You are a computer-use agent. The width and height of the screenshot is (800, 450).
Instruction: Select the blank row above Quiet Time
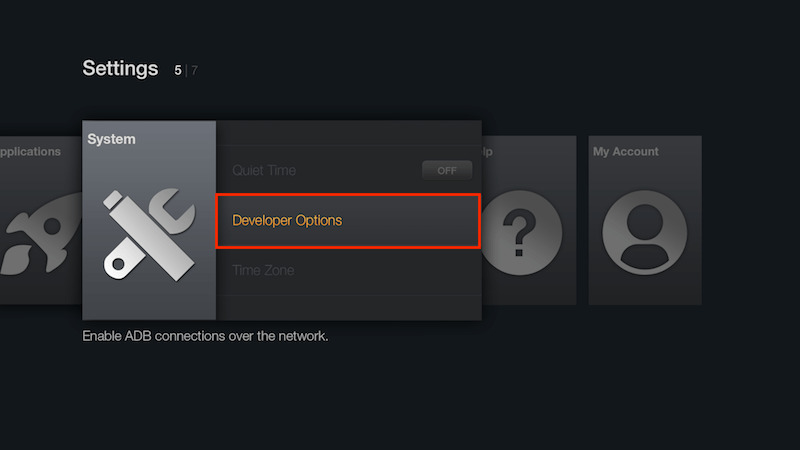coord(348,133)
